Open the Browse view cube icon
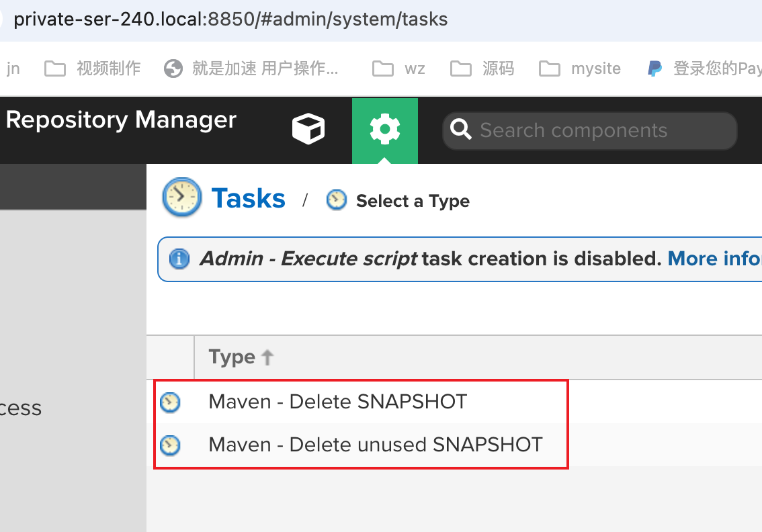 pos(308,130)
